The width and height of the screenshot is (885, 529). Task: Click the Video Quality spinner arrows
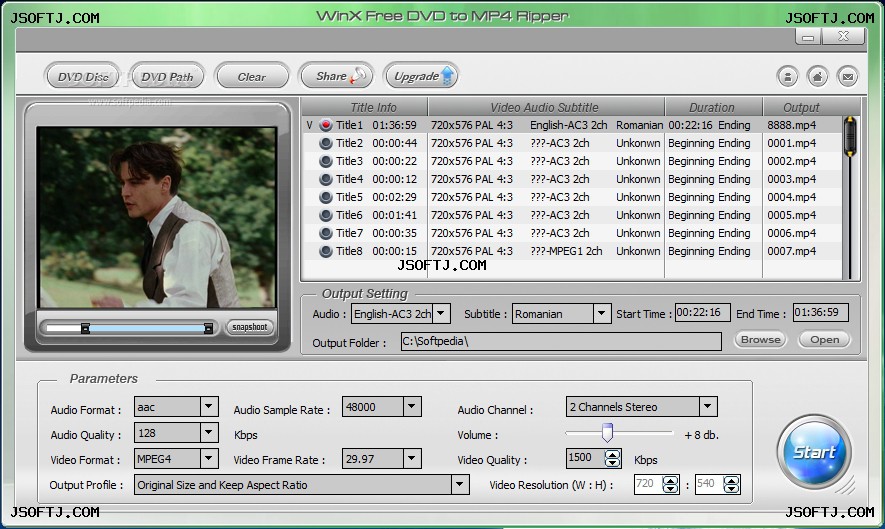pos(612,458)
